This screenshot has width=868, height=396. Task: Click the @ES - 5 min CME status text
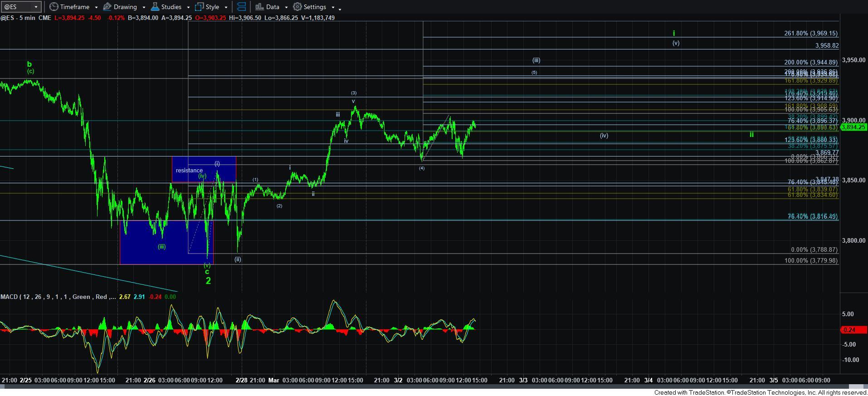click(x=26, y=18)
